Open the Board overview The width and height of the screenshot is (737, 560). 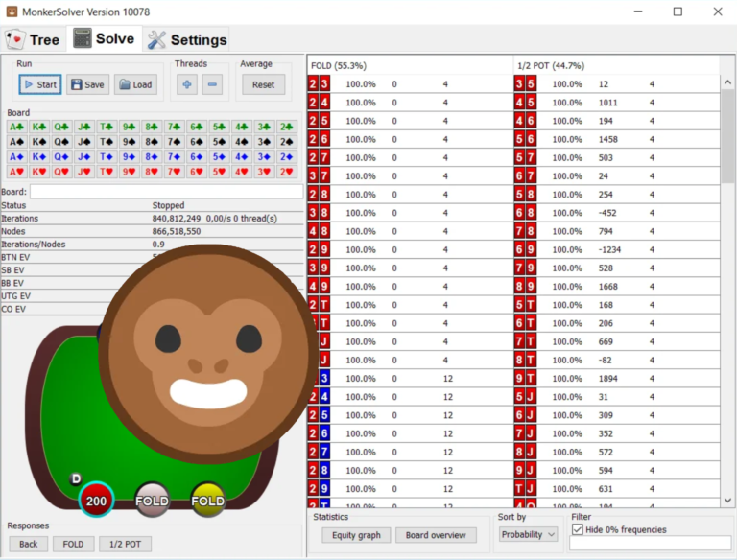436,535
